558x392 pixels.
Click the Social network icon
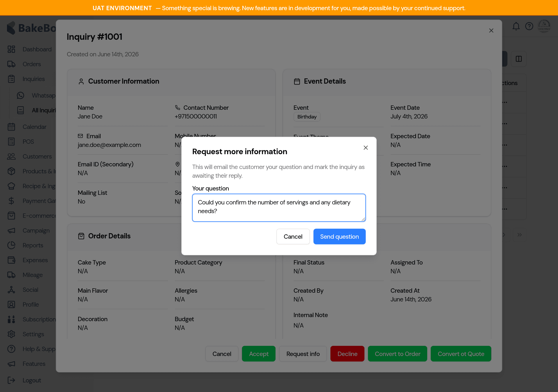click(x=11, y=290)
